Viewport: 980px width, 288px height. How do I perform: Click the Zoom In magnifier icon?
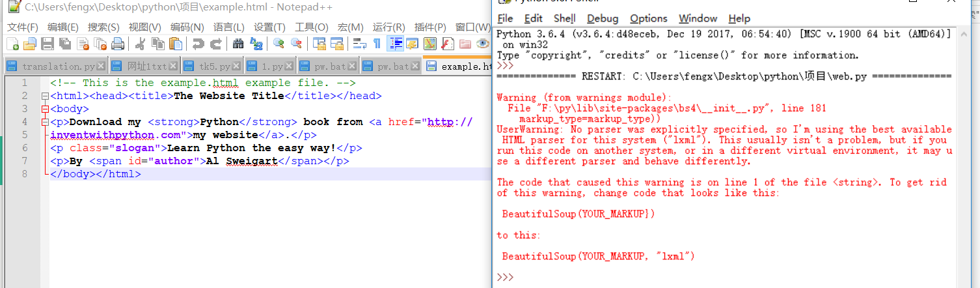point(279,44)
